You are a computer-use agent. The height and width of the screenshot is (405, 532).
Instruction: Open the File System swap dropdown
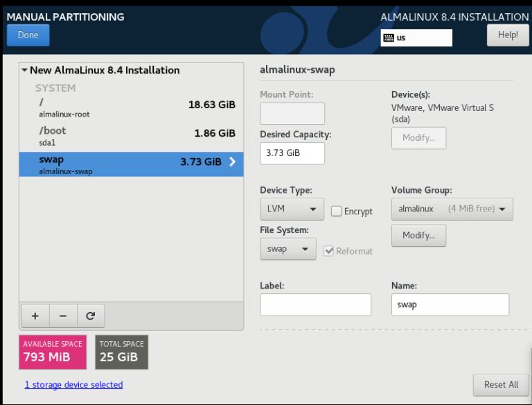[288, 249]
